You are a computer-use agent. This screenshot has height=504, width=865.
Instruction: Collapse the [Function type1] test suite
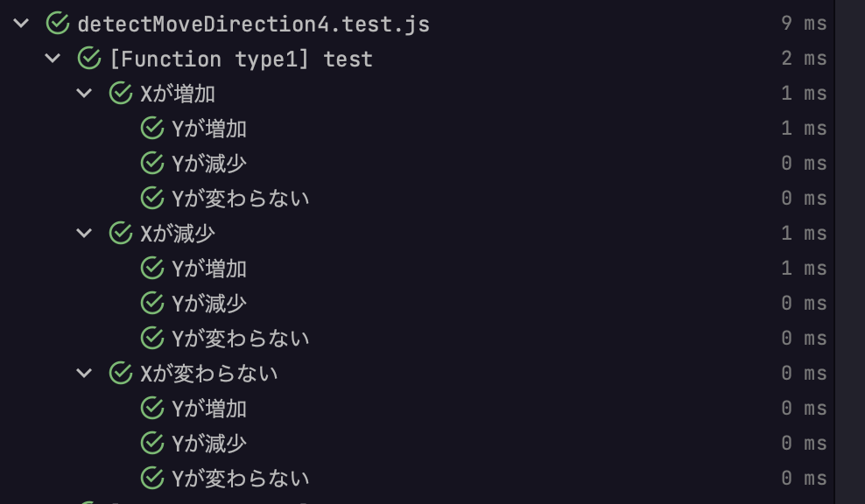[53, 58]
